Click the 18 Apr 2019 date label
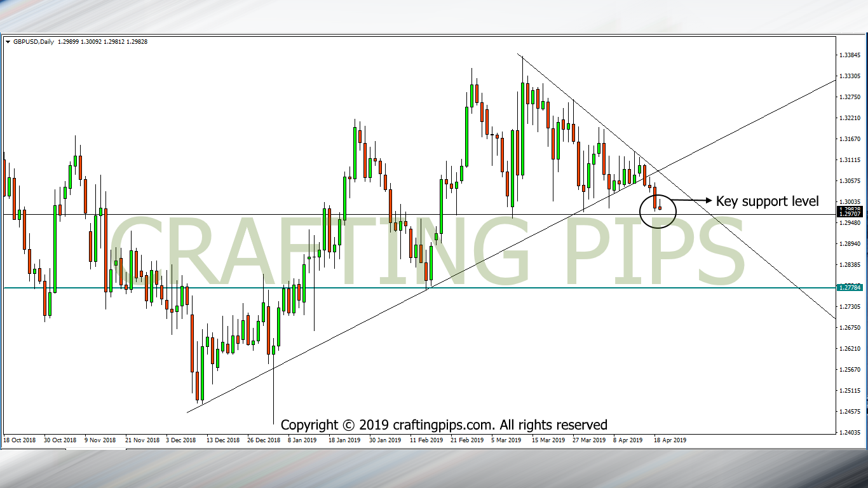The height and width of the screenshot is (488, 868). pos(669,440)
